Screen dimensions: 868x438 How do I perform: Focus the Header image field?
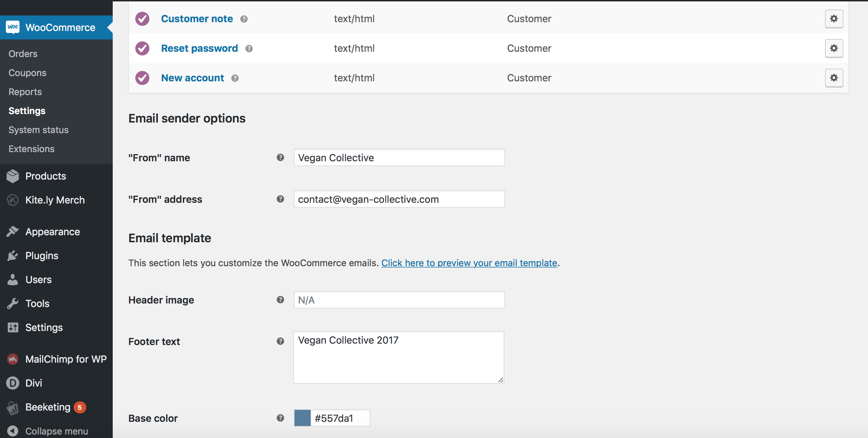point(399,300)
